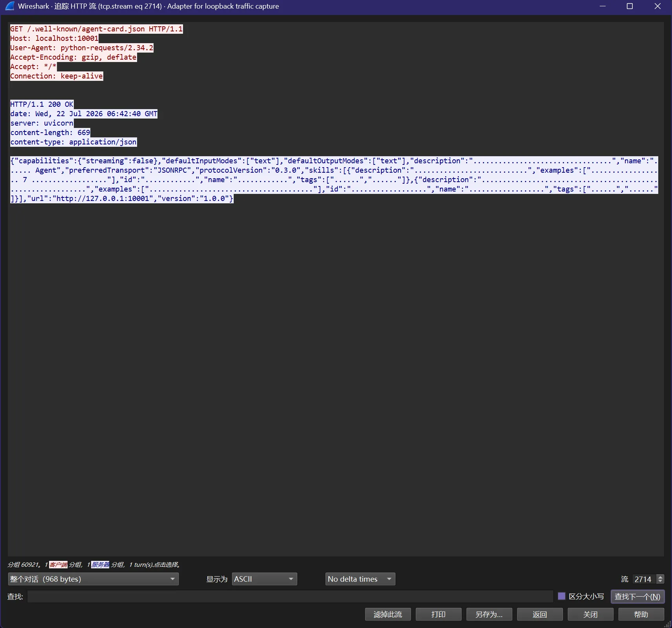This screenshot has width=672, height=628.
Task: Click the content-type: application/json line
Action: click(73, 142)
